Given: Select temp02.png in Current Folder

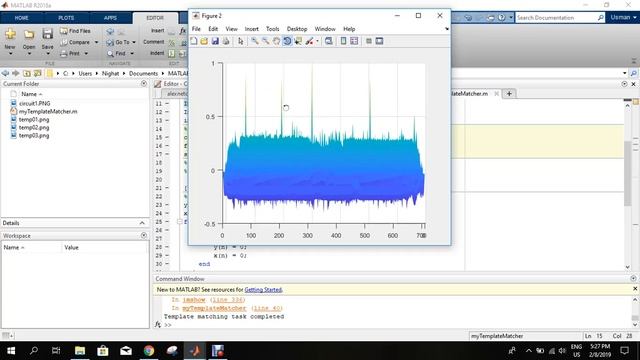Looking at the screenshot, I should [x=34, y=127].
